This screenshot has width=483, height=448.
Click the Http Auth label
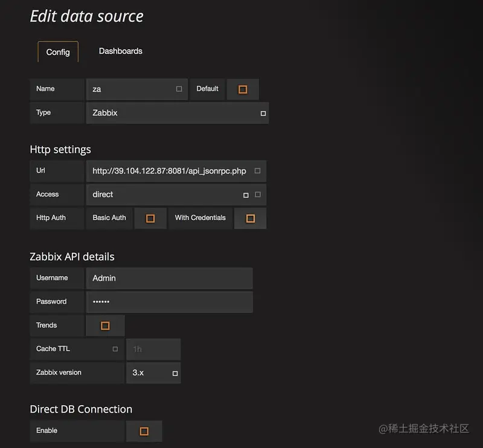tap(51, 218)
